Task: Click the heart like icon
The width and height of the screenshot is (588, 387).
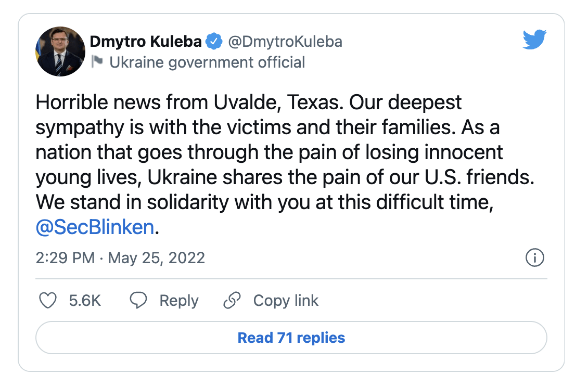Action: 48,300
